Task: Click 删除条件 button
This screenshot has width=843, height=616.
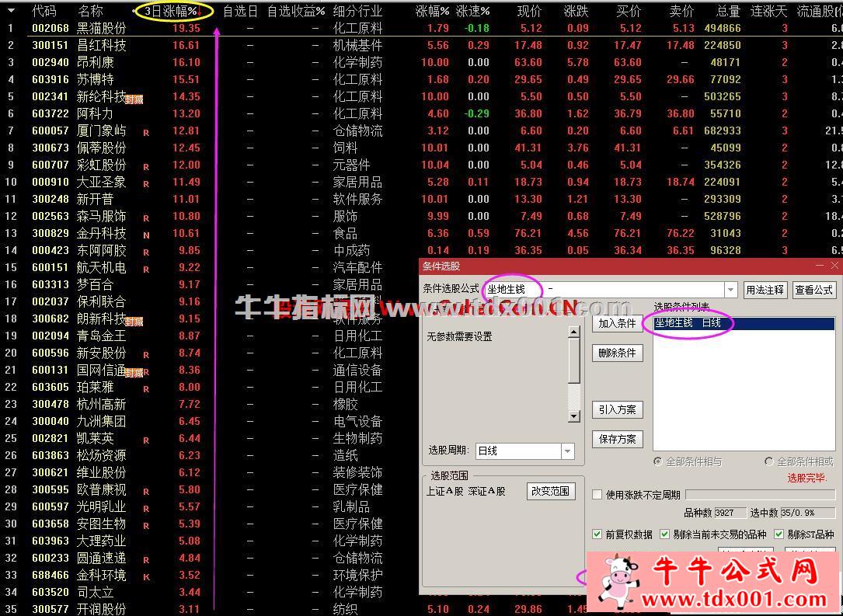Action: (x=617, y=353)
